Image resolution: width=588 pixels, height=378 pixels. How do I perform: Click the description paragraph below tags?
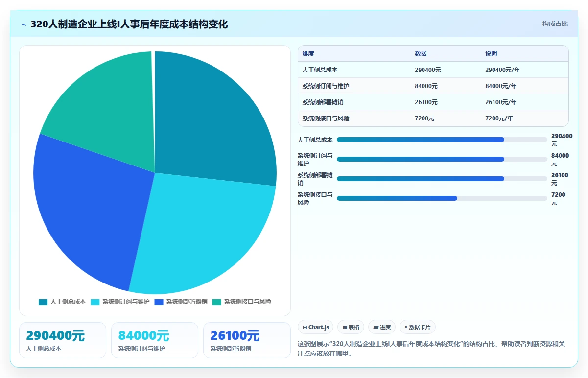433,349
